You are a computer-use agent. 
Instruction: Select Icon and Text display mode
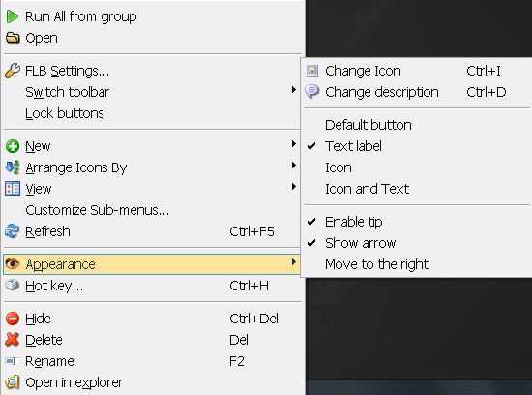pos(368,189)
